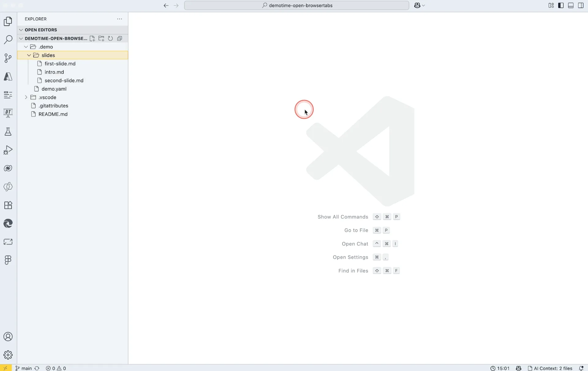
Task: Click Collapse Folders in Explorer icon
Action: point(120,38)
